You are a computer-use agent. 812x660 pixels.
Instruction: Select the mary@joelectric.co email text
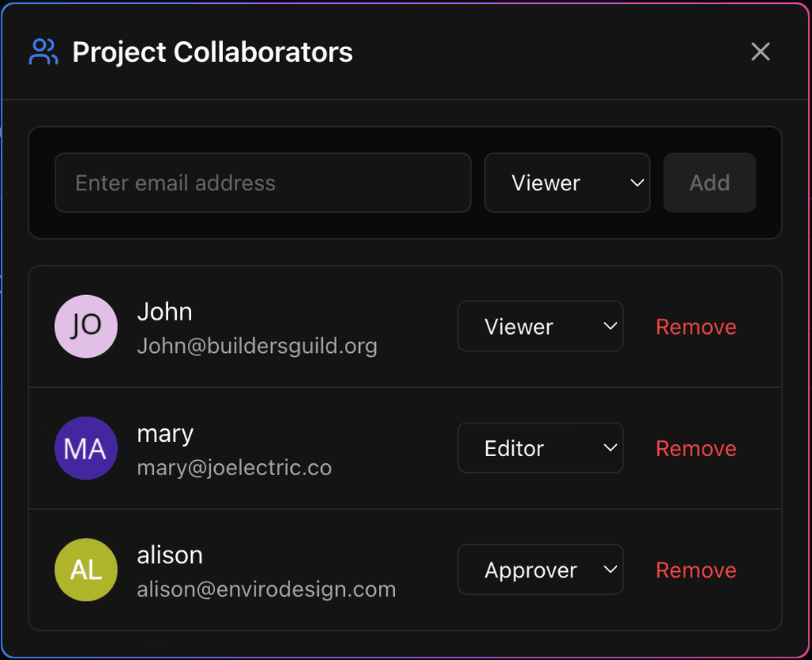[x=234, y=468]
